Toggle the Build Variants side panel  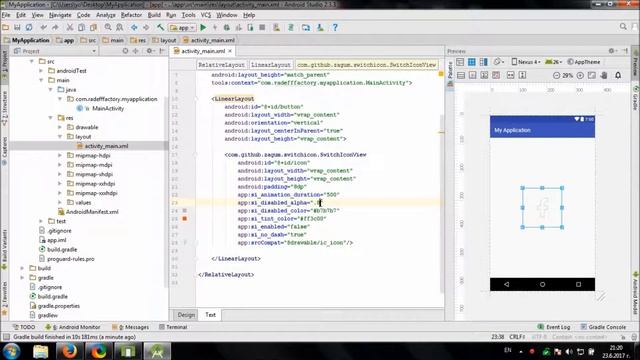point(4,249)
